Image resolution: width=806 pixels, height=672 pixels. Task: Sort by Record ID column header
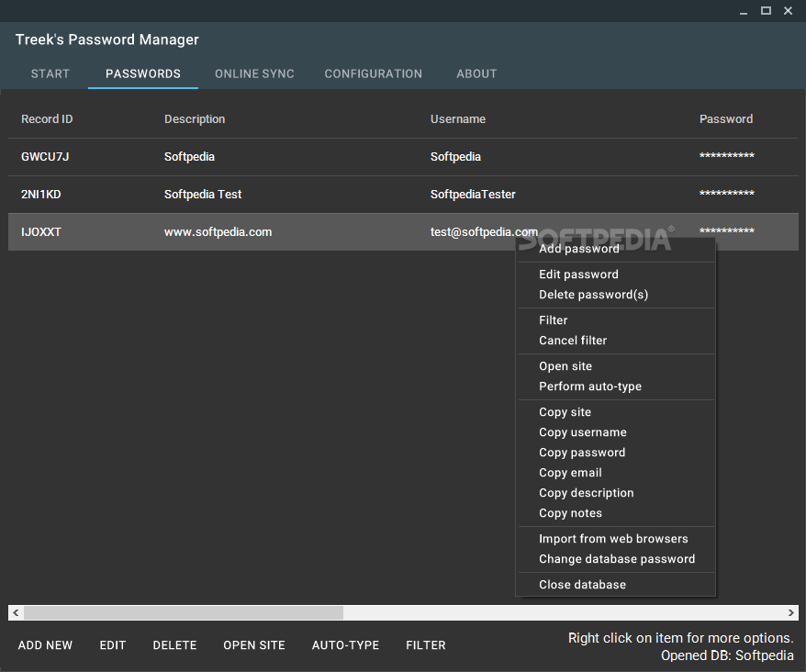[47, 119]
